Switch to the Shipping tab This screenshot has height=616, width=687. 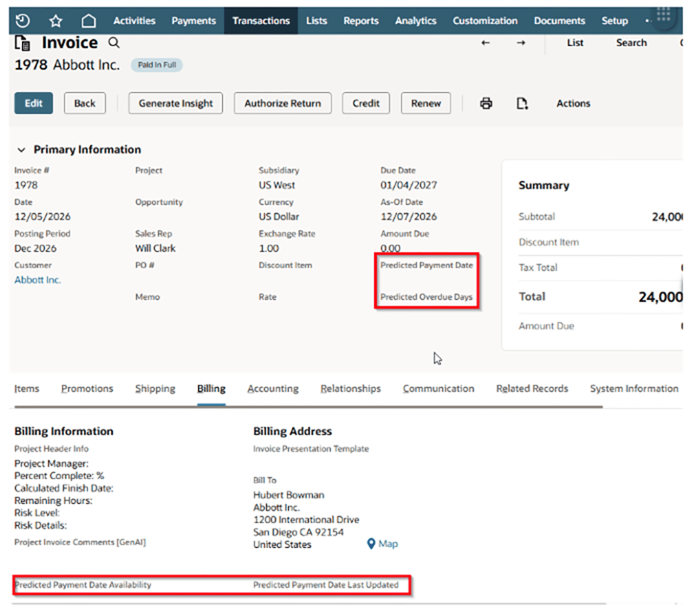[155, 389]
